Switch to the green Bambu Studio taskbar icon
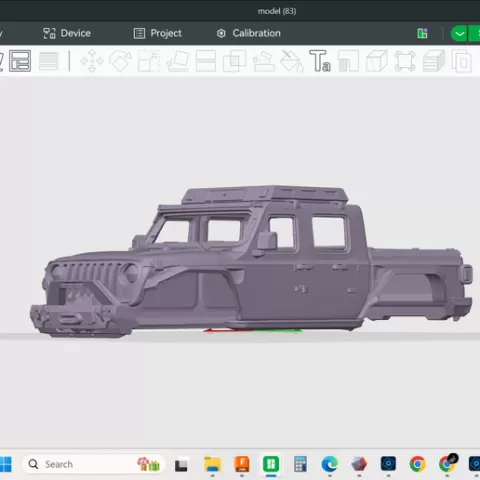Screen dimensions: 480x480 pyautogui.click(x=271, y=464)
